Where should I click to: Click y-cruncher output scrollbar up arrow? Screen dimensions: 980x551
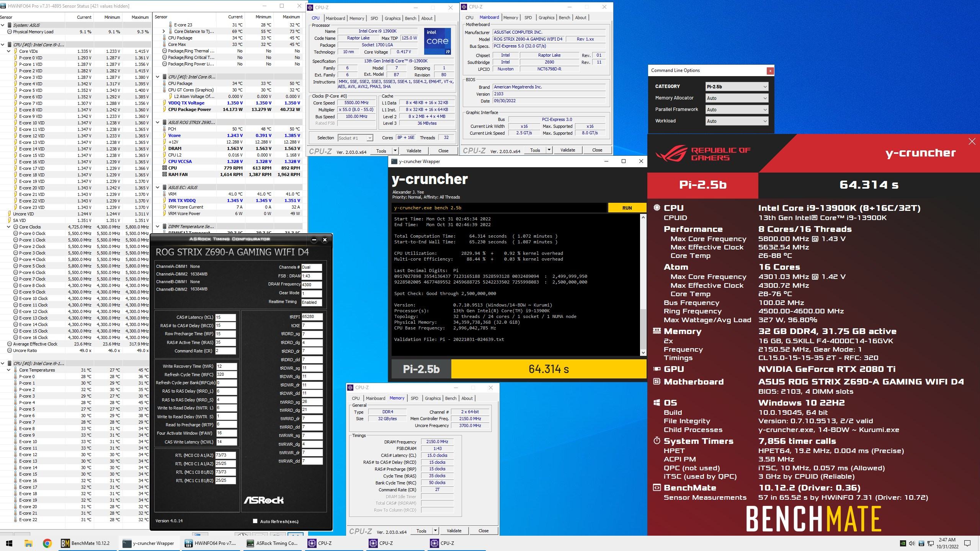tap(643, 217)
